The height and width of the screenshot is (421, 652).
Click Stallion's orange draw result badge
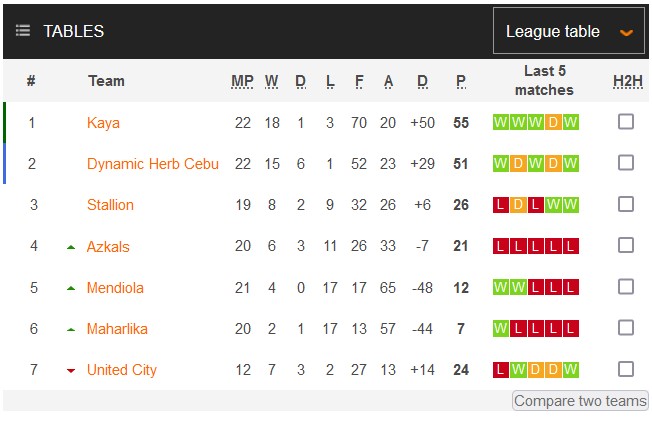coord(518,205)
